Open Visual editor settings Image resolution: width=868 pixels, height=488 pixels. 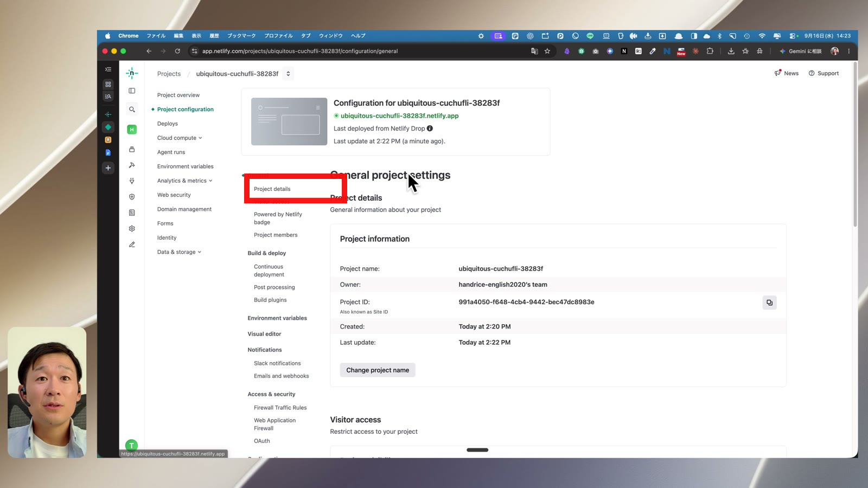coord(265,334)
